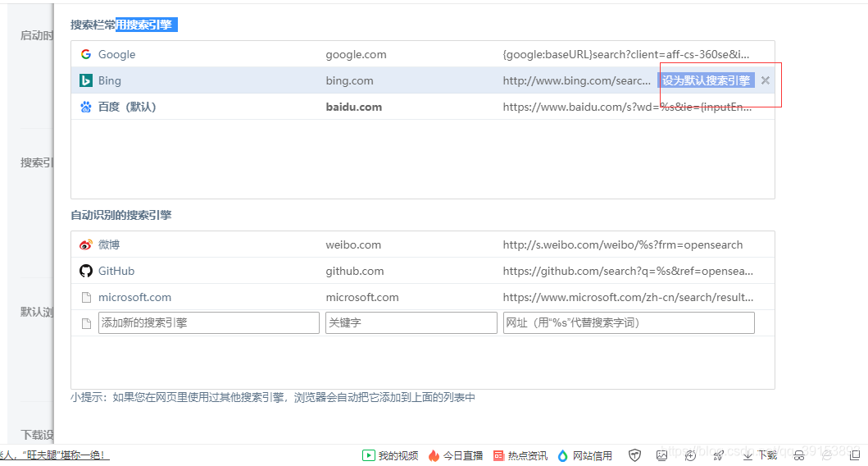The width and height of the screenshot is (868, 466).
Task: Click the incognito glasses icon
Action: coord(799,455)
